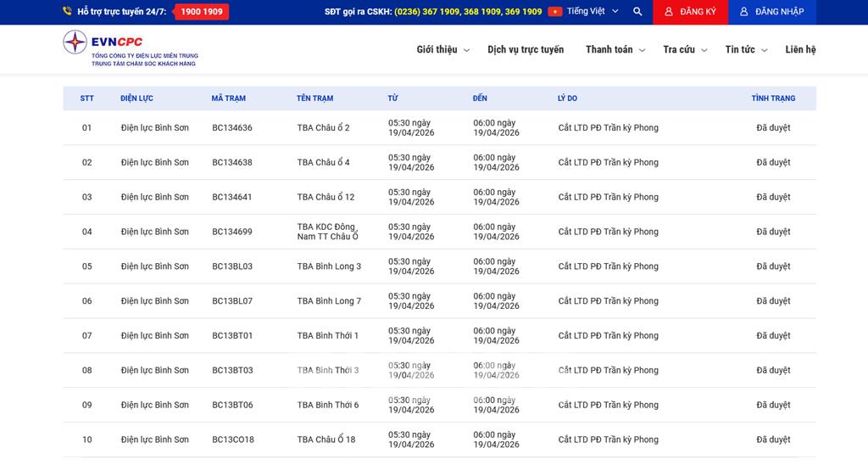Click the MÃ TRẠM column header
This screenshot has height=465, width=868.
[x=228, y=98]
